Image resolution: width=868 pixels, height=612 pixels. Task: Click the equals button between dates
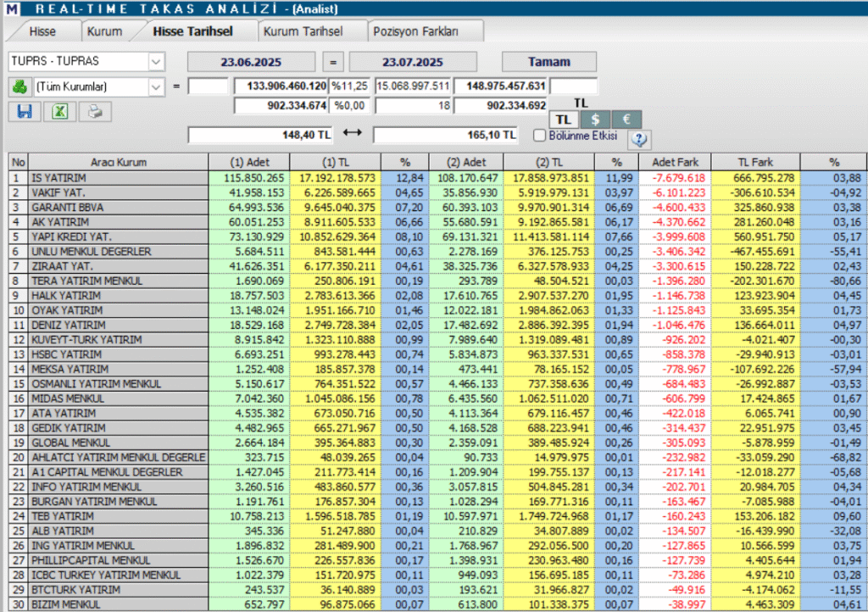pos(332,62)
